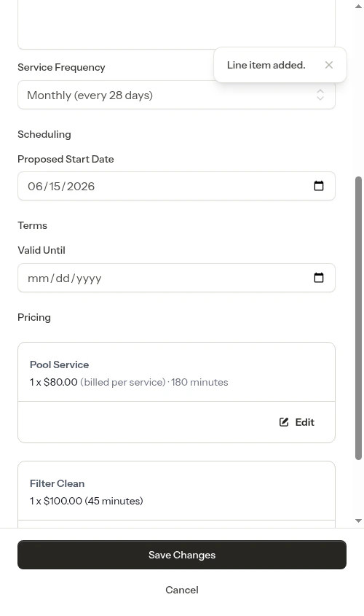The width and height of the screenshot is (364, 616).
Task: Click the 'Line item added.' message text
Action: point(266,65)
